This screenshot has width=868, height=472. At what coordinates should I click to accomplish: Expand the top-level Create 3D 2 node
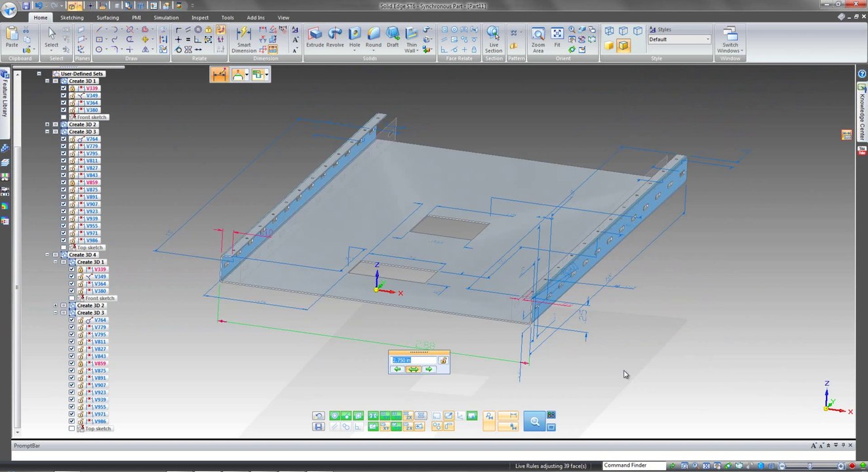47,125
